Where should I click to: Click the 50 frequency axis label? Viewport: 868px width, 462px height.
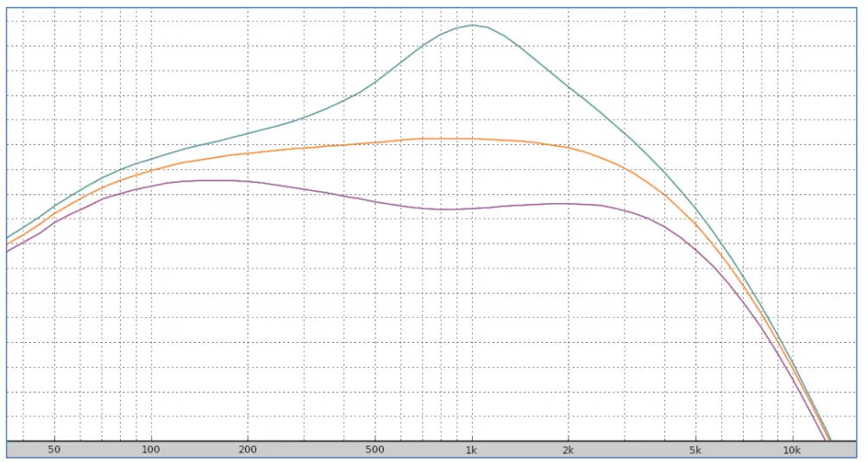[53, 449]
